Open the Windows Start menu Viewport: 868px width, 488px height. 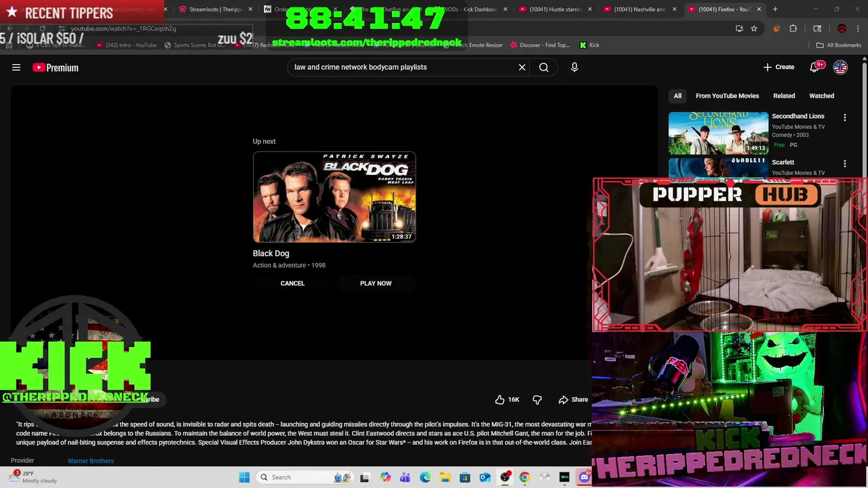(x=244, y=477)
